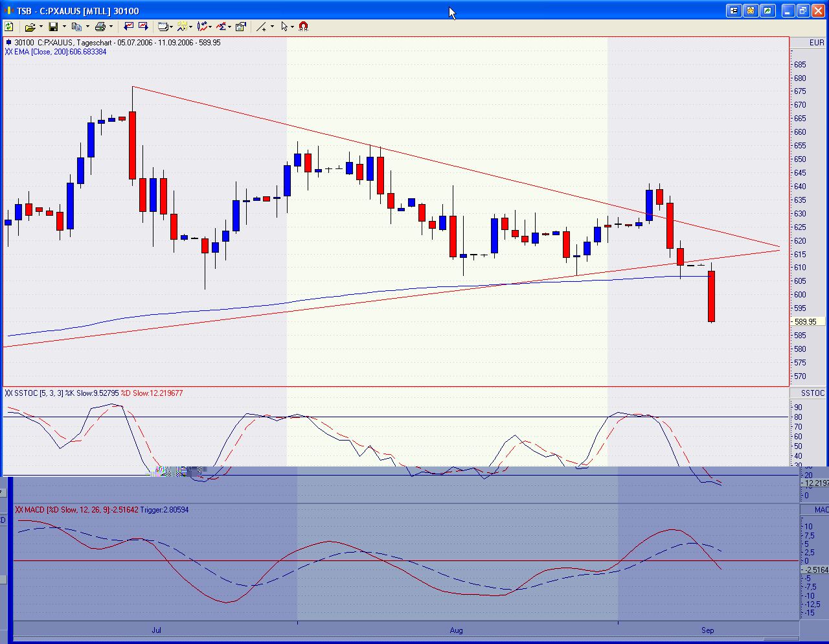Open the indicators sigma toolbar menu
This screenshot has height=644, width=829.
[221, 27]
